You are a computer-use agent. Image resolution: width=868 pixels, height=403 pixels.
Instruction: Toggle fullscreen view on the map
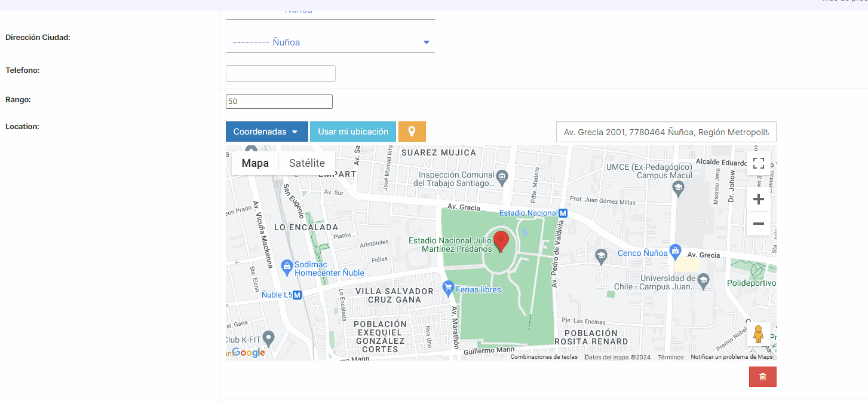(759, 163)
